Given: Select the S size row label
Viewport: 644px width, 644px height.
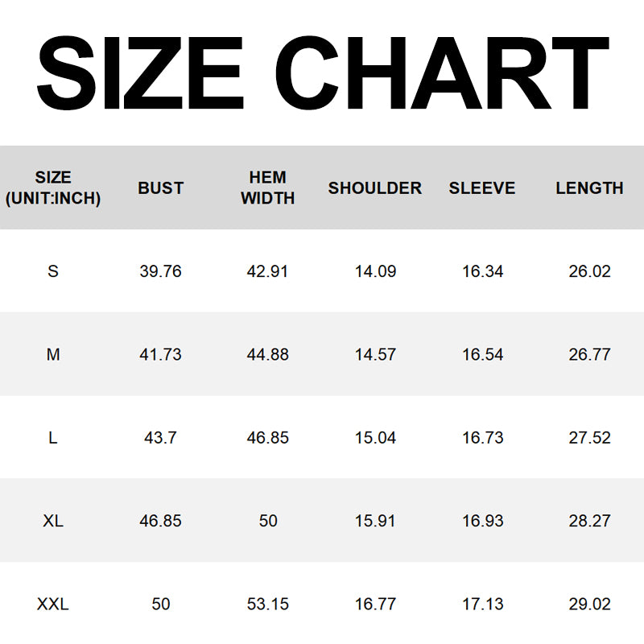Looking at the screenshot, I should 53,271.
